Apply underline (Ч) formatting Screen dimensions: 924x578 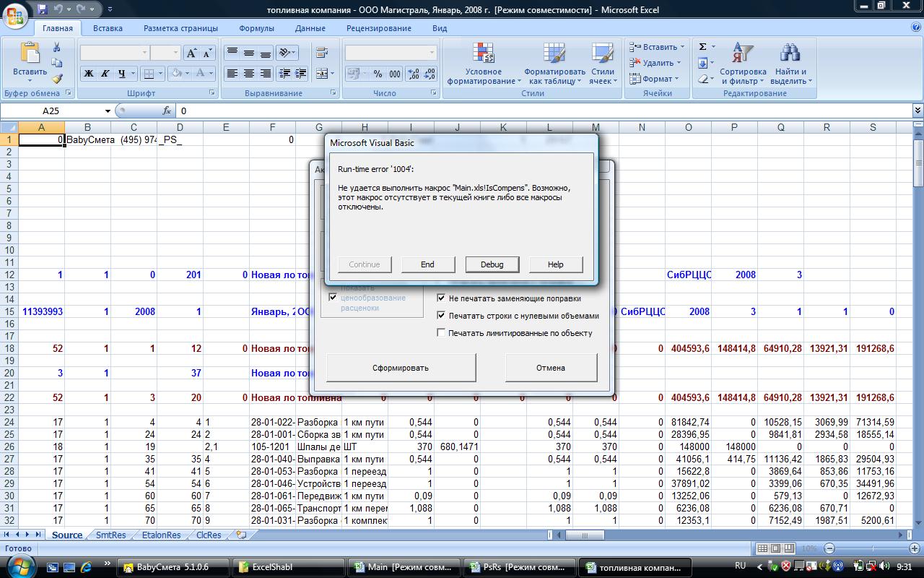(x=122, y=74)
